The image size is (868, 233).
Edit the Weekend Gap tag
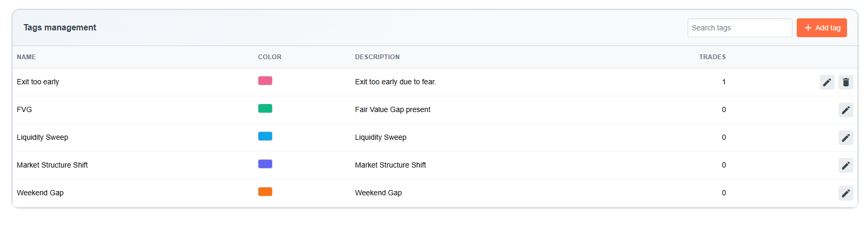tap(845, 193)
